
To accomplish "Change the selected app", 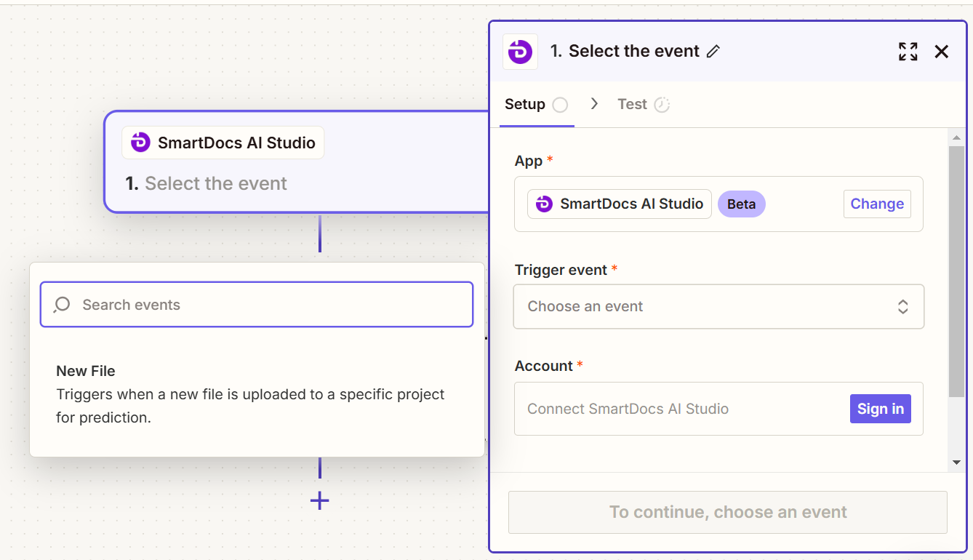I will 877,204.
